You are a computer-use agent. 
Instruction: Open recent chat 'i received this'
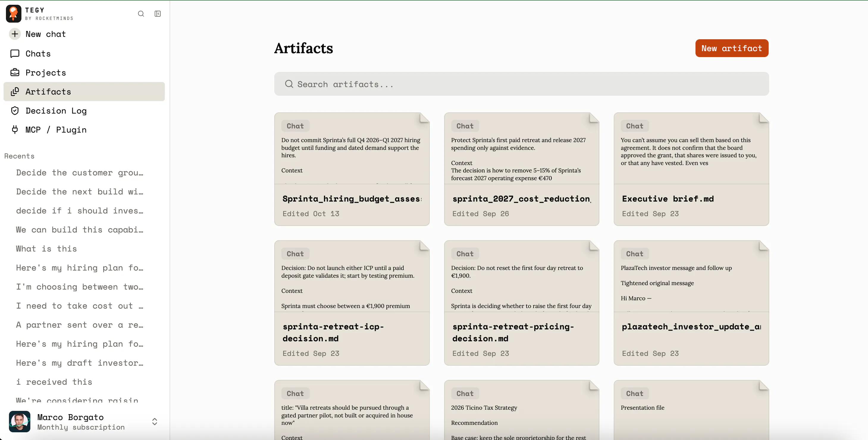(x=54, y=382)
